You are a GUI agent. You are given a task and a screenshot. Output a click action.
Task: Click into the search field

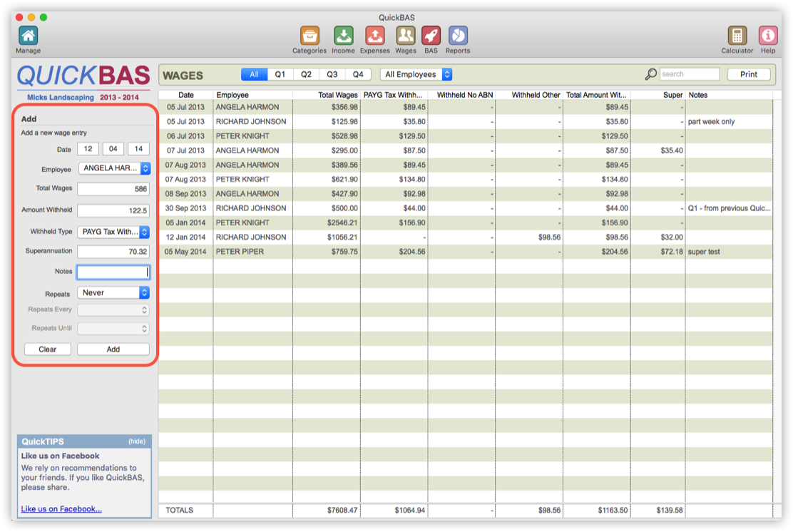[x=689, y=74]
